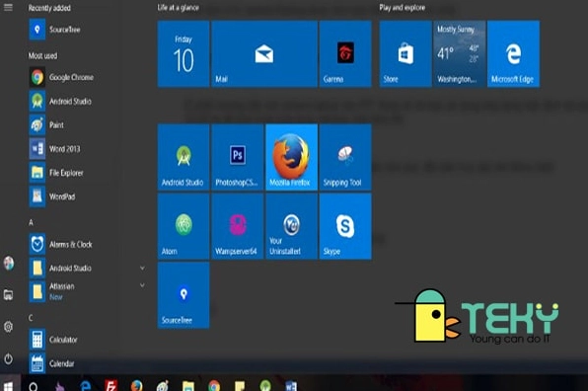The image size is (588, 391).
Task: Open the Snipping Tool tile
Action: pos(345,157)
